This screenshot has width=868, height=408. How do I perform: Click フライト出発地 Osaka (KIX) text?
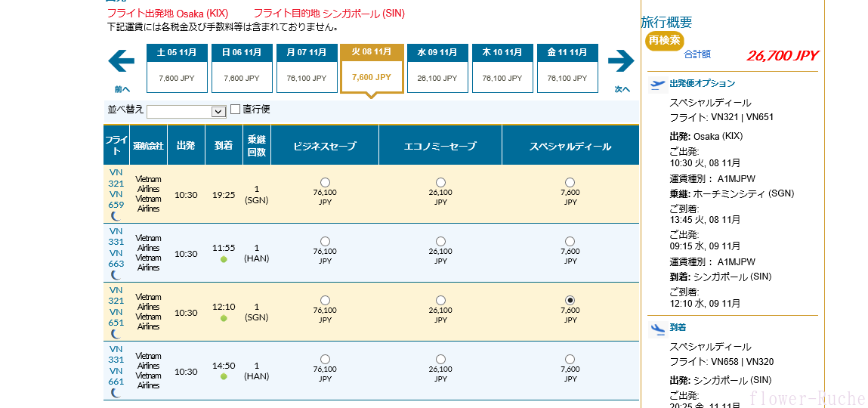click(x=167, y=14)
